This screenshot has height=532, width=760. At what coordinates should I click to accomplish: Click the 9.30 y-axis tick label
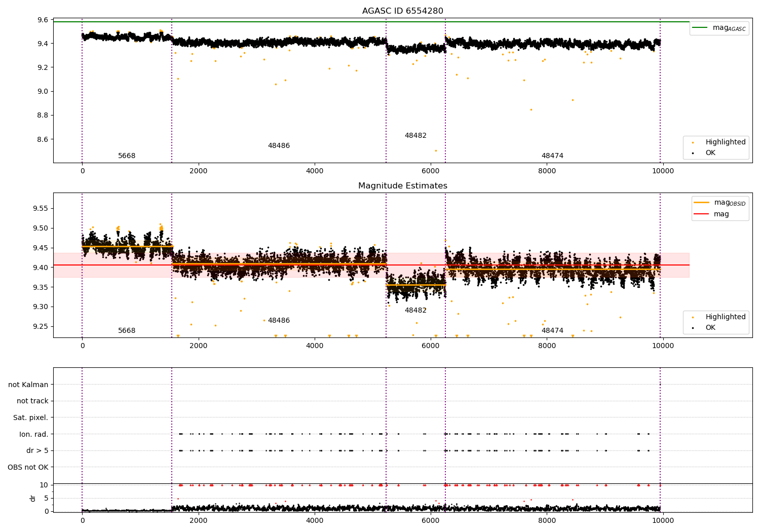pos(41,307)
